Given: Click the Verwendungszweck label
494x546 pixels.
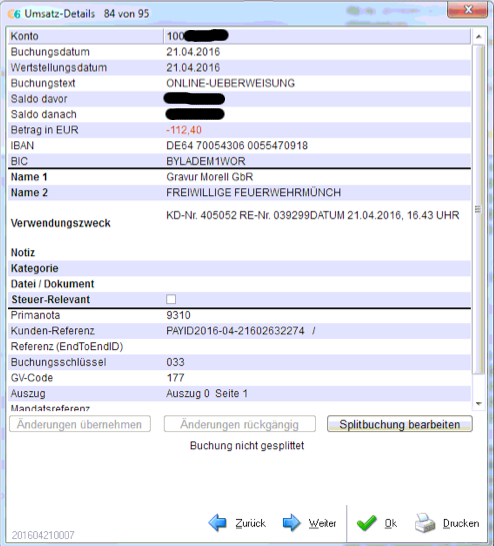Looking at the screenshot, I should (61, 223).
